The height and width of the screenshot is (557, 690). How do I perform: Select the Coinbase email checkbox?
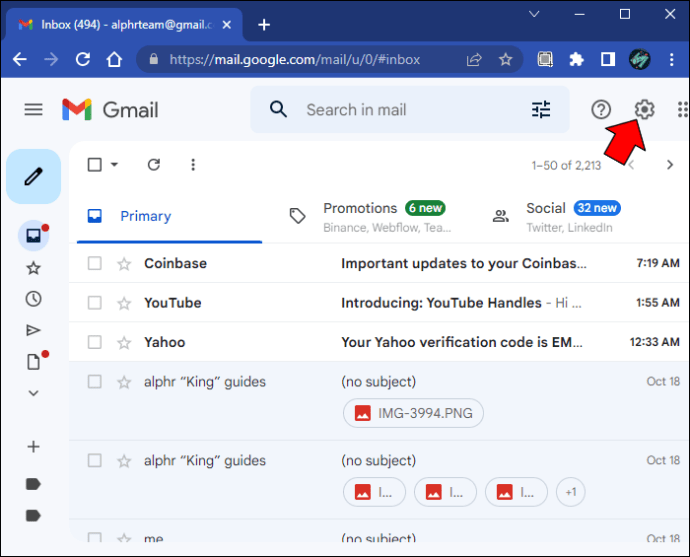point(95,264)
